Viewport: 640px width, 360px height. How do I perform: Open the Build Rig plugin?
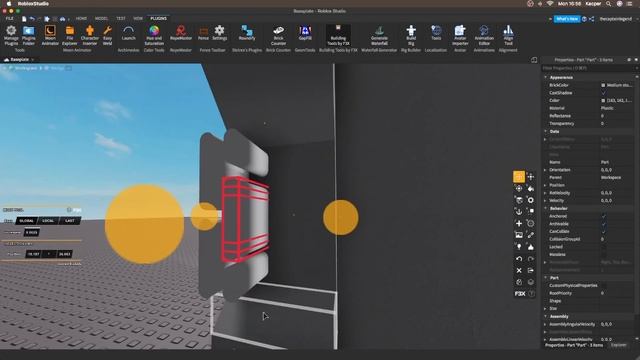[x=411, y=35]
